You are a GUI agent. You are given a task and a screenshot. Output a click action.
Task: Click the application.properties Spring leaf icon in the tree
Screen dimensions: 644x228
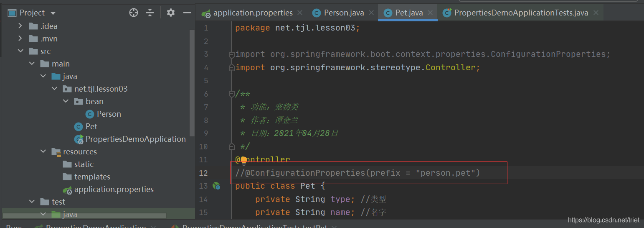(67, 190)
